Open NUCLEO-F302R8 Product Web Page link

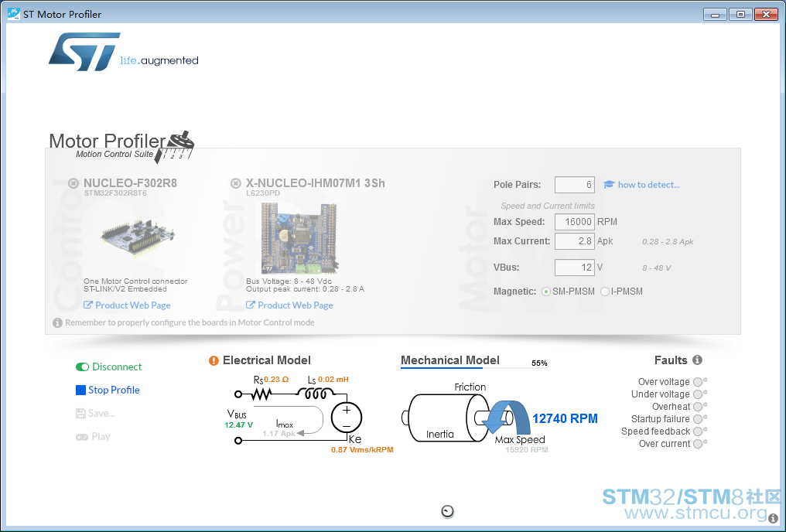127,305
